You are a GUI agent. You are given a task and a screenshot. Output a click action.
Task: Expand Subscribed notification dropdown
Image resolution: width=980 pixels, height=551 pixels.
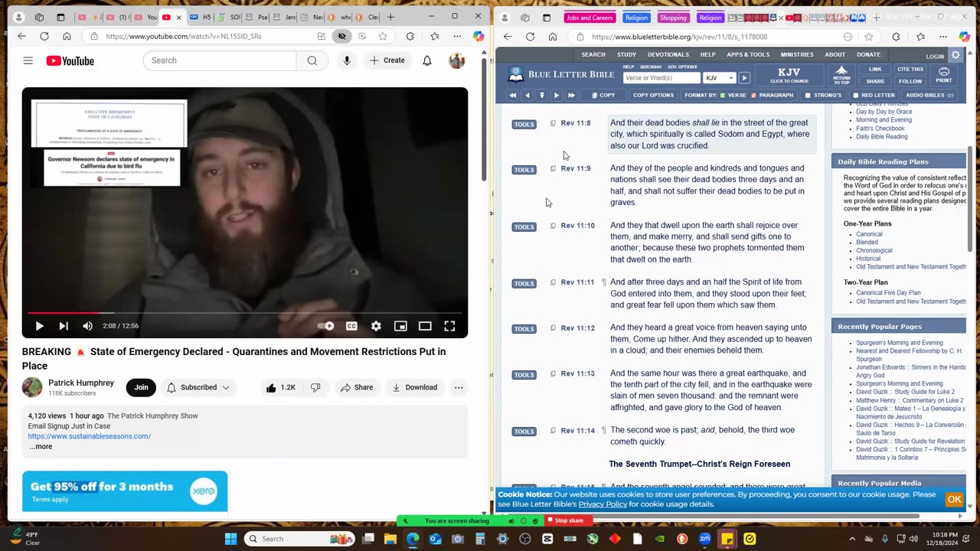198,387
